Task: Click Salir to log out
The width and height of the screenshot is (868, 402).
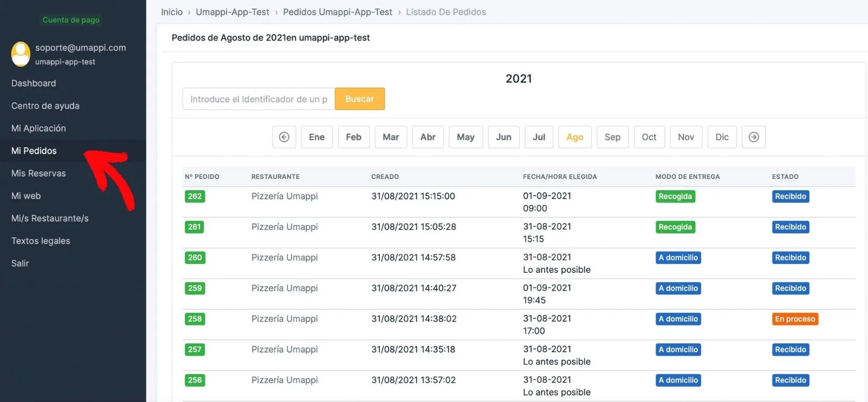Action: point(20,264)
